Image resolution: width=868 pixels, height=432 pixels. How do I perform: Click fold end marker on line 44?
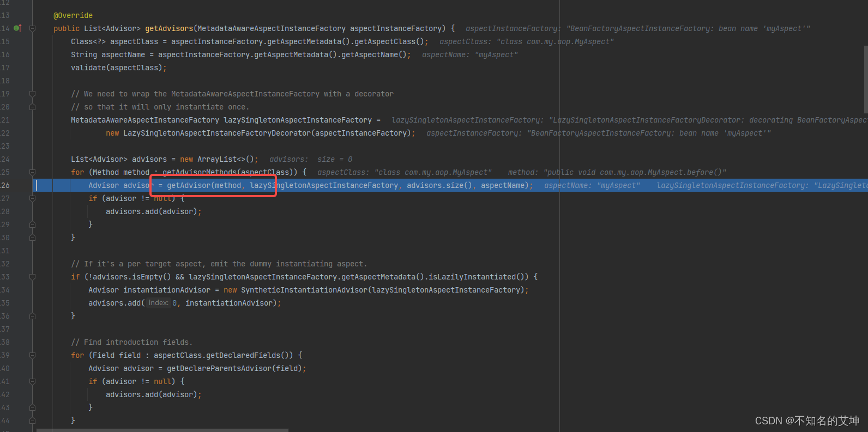(x=32, y=421)
